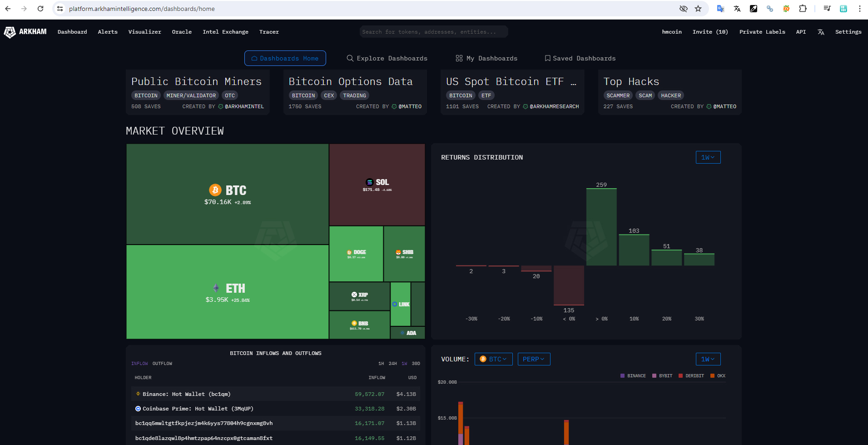Open the Volume PERP type dropdown

click(x=534, y=359)
